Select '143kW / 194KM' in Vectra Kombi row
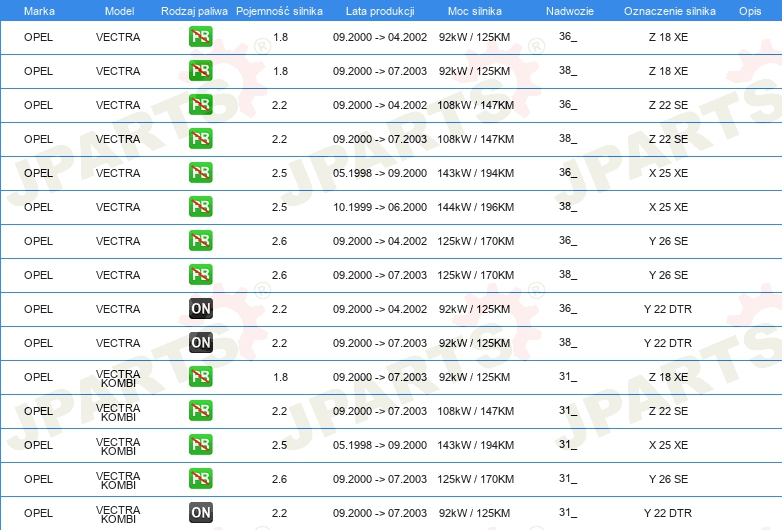The height and width of the screenshot is (530, 782). click(x=476, y=445)
